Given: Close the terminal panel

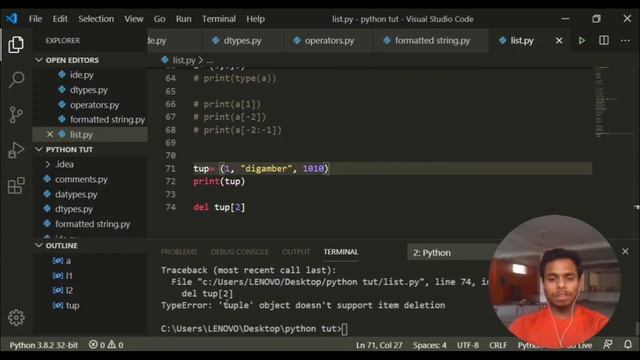Looking at the screenshot, I should [625, 251].
